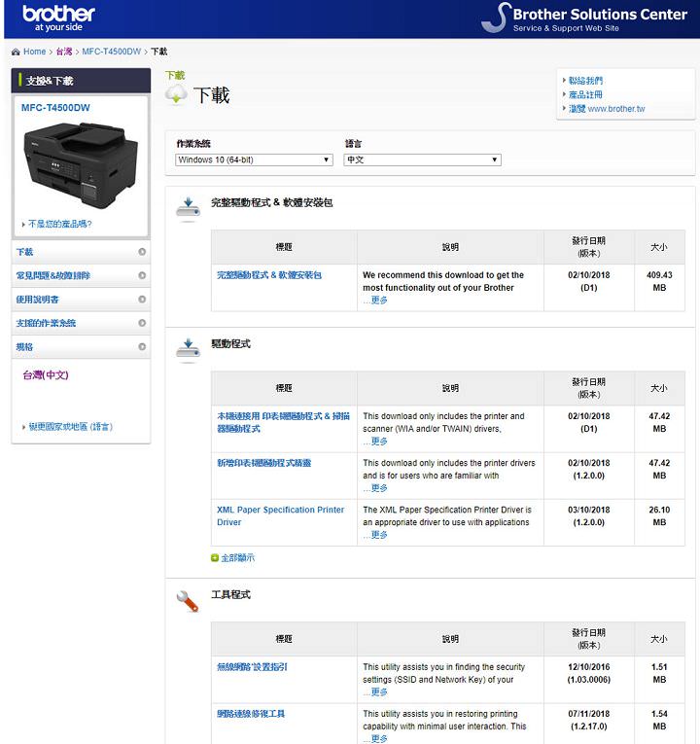Viewport: 700px width, 744px height.
Task: Click 03/10/2018 (1.2.0.0) date cell
Action: 588,522
